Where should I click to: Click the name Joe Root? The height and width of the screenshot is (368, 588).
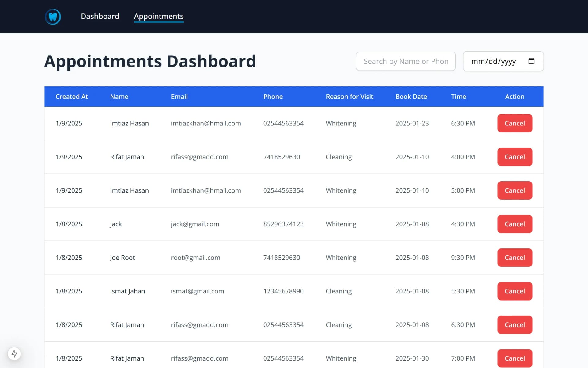[122, 258]
